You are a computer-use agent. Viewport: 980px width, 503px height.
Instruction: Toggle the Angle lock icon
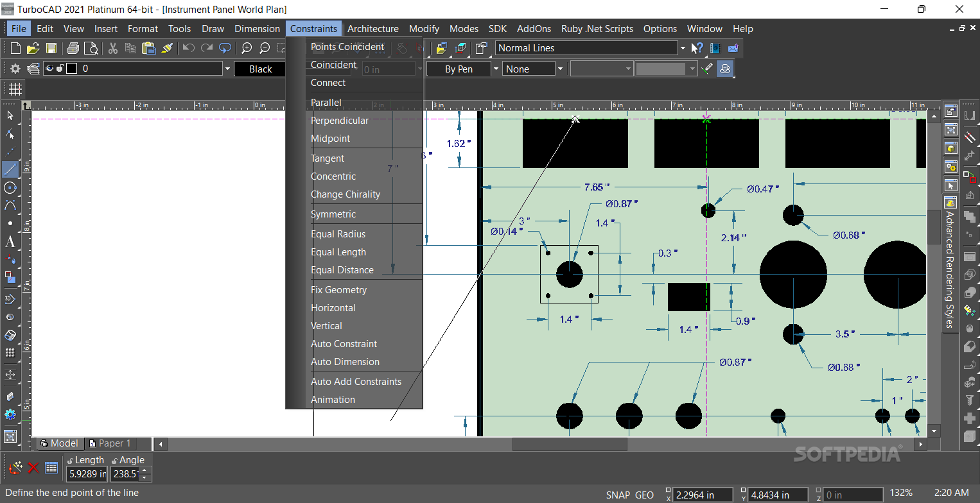(114, 460)
